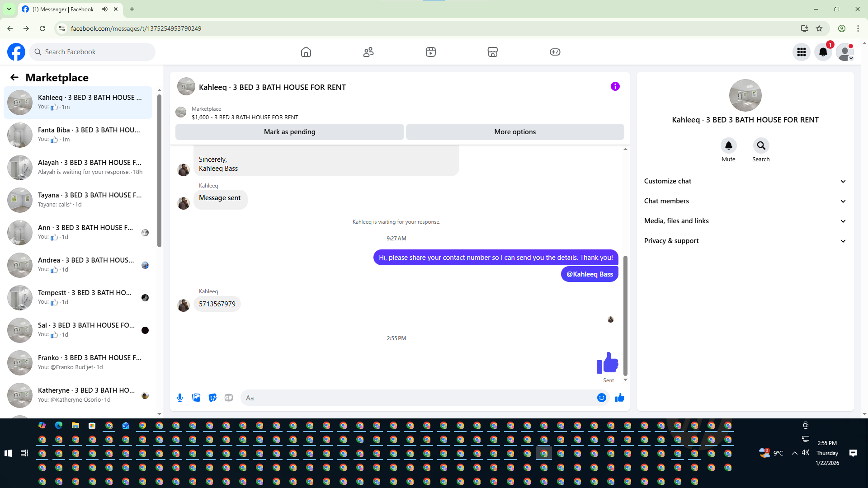Expand Customize chat section
Image resolution: width=868 pixels, height=488 pixels.
pyautogui.click(x=745, y=181)
